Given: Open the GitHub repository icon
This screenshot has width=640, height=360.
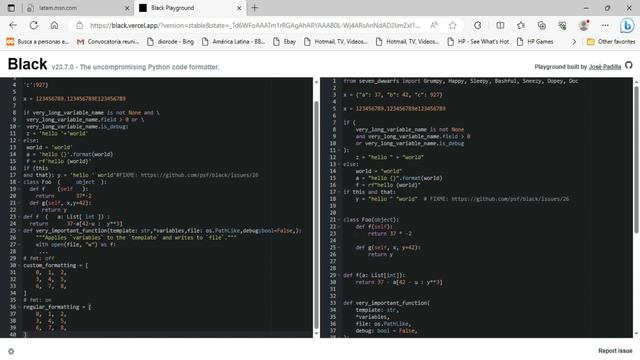Looking at the screenshot, I should (629, 65).
